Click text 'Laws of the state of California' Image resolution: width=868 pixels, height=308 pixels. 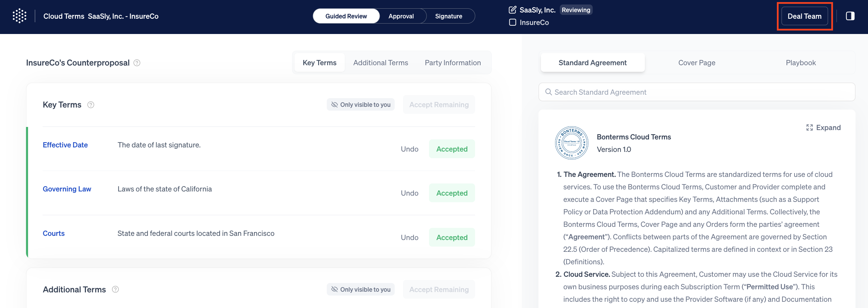tap(165, 189)
